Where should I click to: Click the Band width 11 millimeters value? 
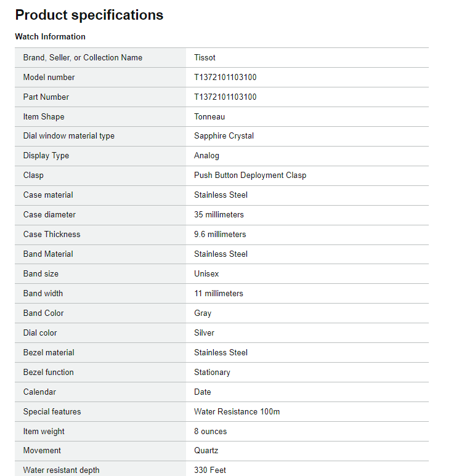click(x=218, y=294)
